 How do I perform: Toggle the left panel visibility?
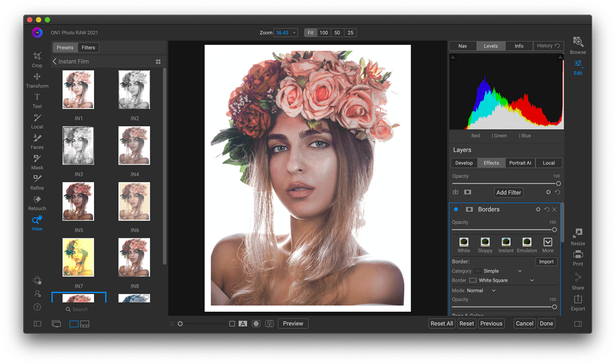37,324
